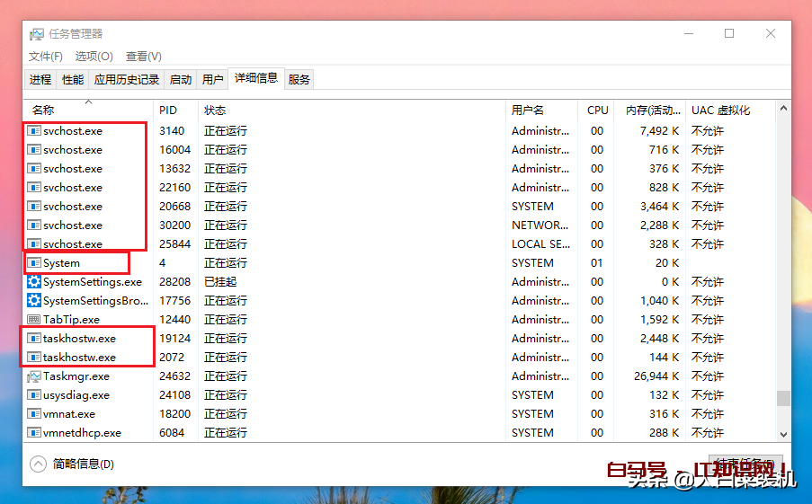Click icon of svchost.exe PID 3140
The width and height of the screenshot is (812, 504).
click(34, 131)
